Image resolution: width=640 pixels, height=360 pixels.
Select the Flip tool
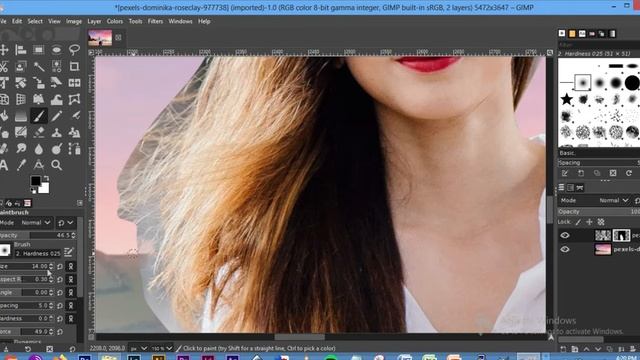point(74,83)
